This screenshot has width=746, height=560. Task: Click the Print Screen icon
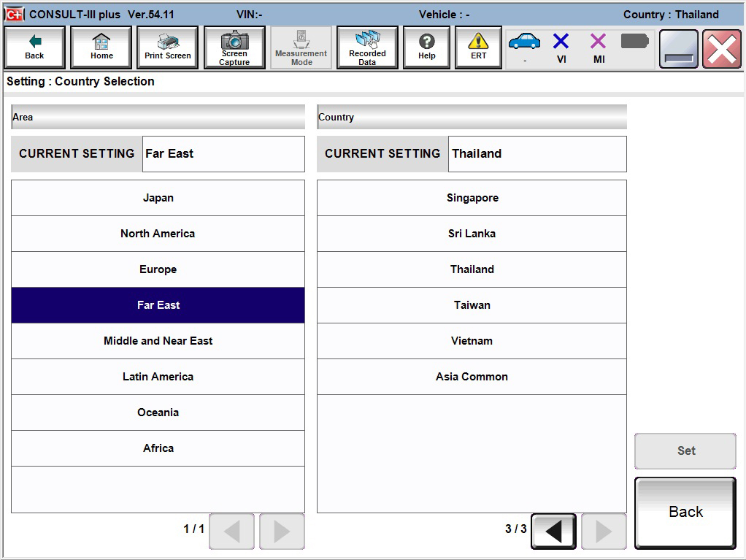[166, 47]
